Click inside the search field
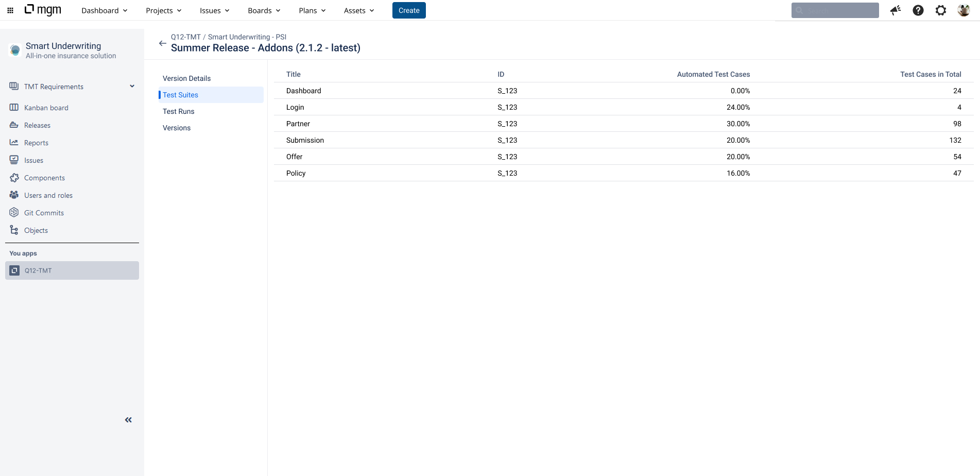 coord(835,10)
